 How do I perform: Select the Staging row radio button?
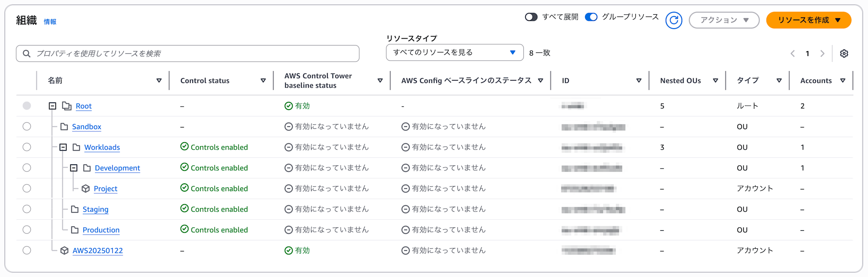coord(27,209)
